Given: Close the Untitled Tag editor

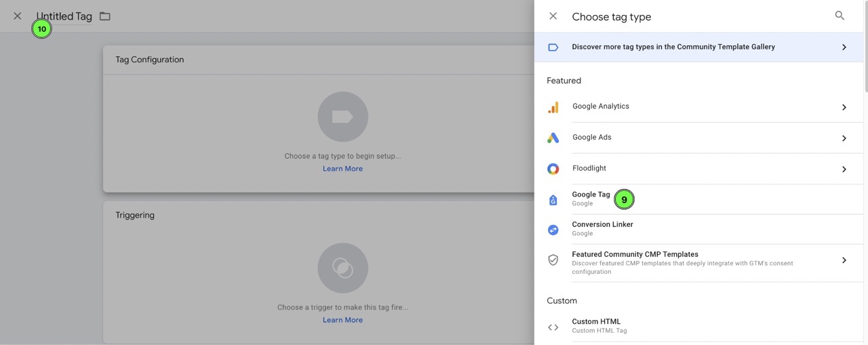Looking at the screenshot, I should tap(18, 16).
